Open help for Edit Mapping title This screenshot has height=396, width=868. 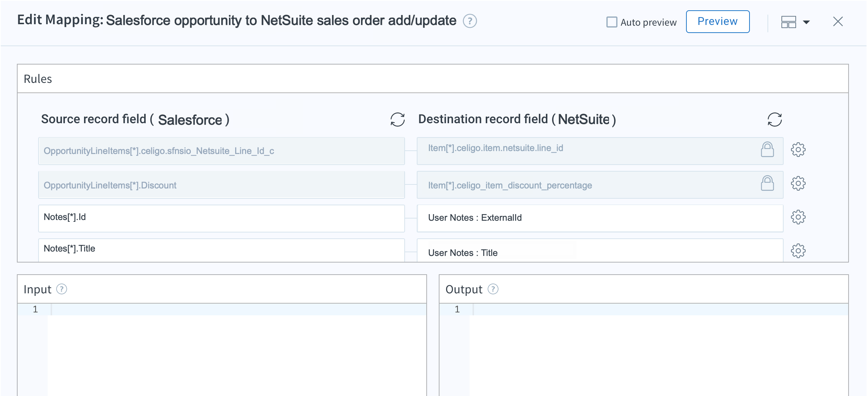pyautogui.click(x=470, y=21)
